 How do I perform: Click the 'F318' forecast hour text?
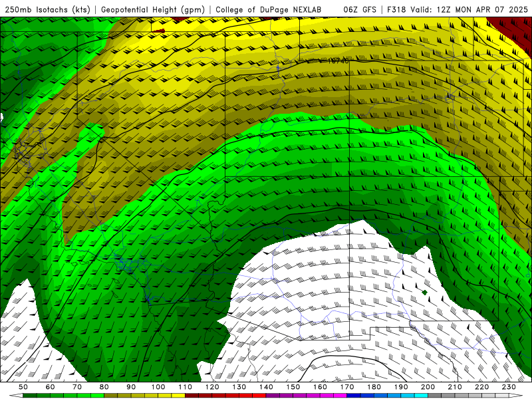396,10
